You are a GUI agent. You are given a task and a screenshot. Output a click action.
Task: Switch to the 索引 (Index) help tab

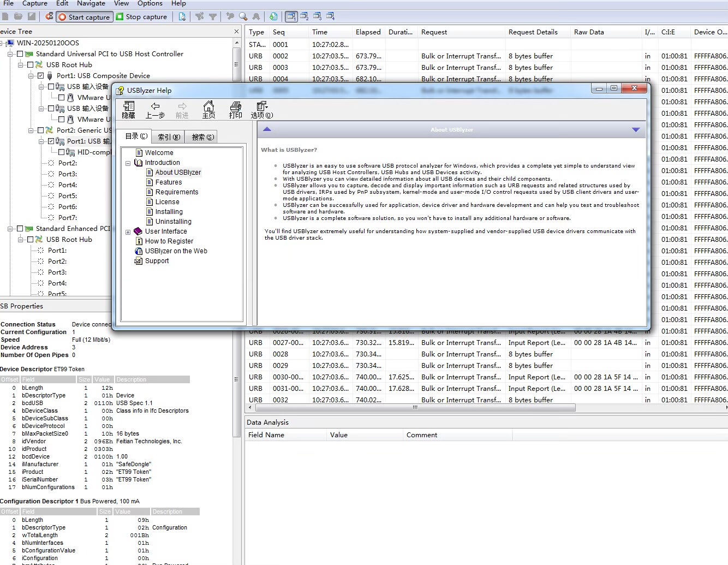(169, 137)
